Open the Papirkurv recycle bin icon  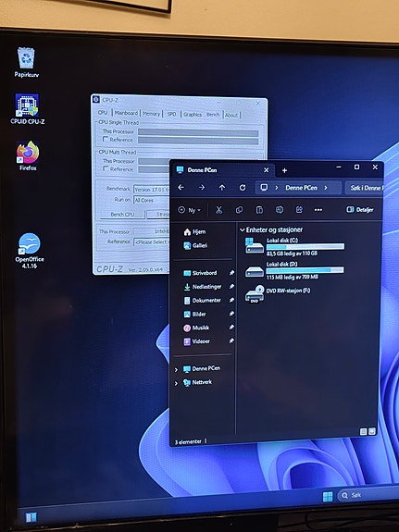[x=26, y=62]
